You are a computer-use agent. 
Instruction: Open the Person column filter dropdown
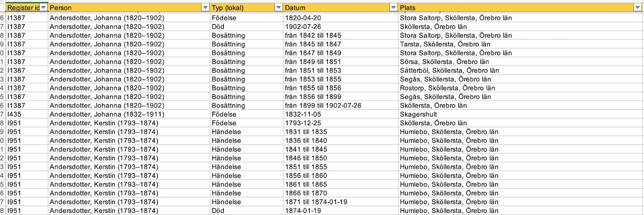coord(204,8)
